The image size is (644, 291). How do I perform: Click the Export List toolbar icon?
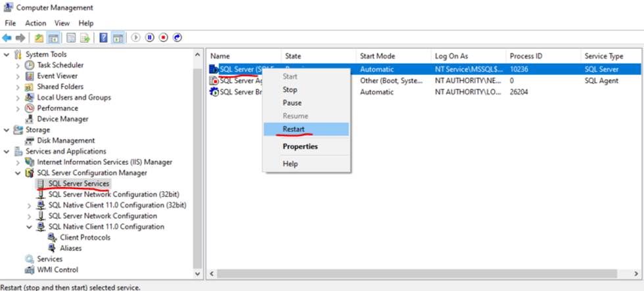coord(85,37)
